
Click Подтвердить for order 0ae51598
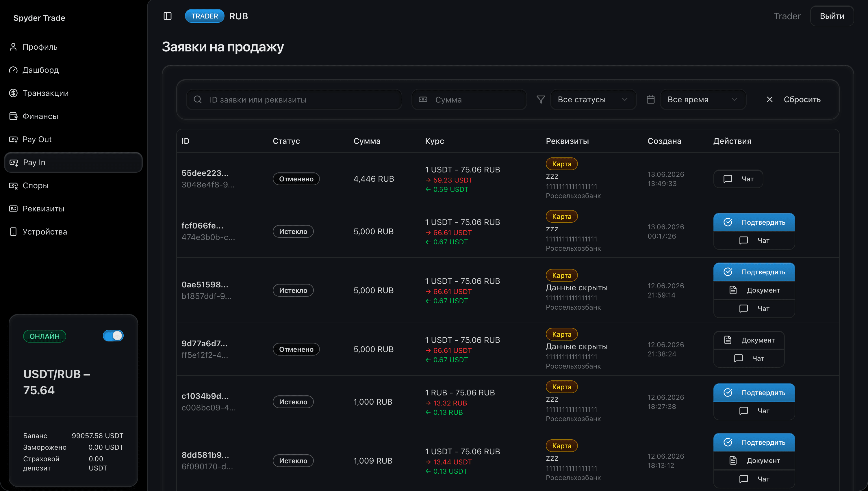point(754,272)
